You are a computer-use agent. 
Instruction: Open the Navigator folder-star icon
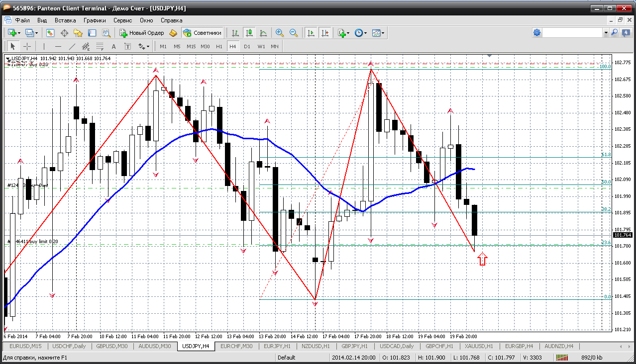pyautogui.click(x=78, y=33)
